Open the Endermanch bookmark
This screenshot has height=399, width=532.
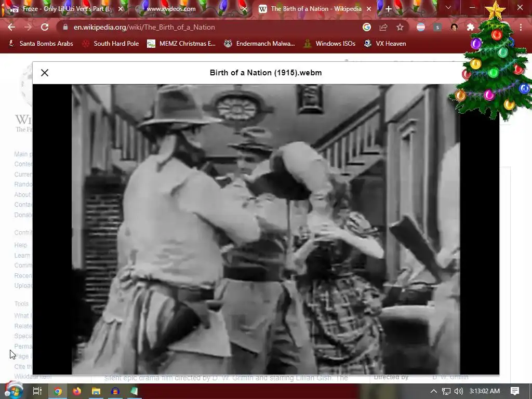click(x=260, y=44)
